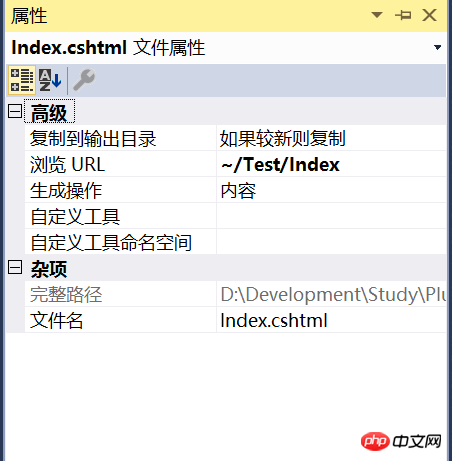Viewport: 452px width, 461px height.
Task: Open Property Pages wrench icon
Action: pyautogui.click(x=84, y=80)
